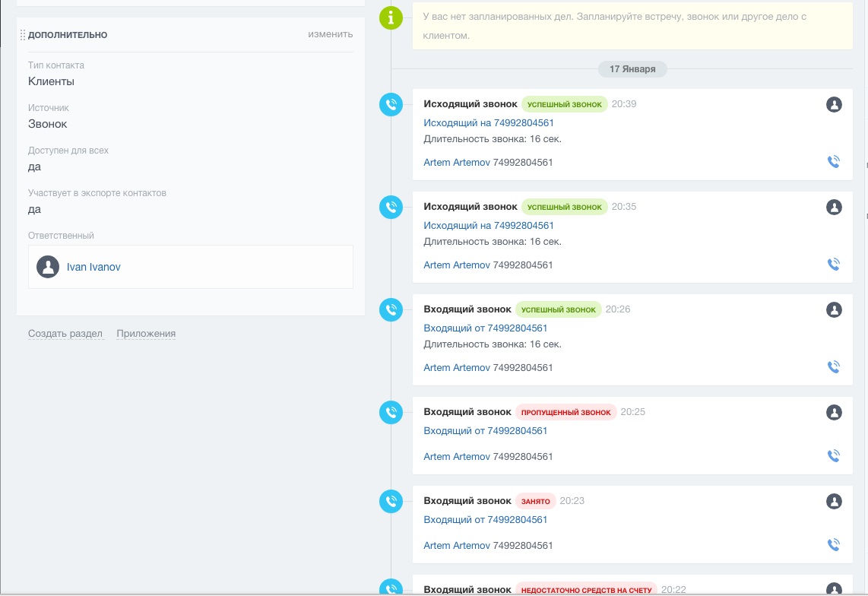Click Создать раздел link

65,334
